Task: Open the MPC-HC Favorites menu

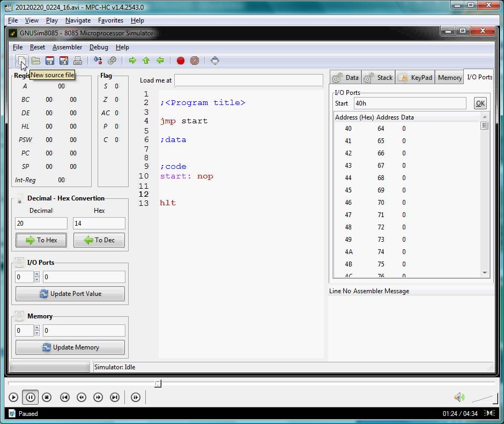Action: pos(110,20)
